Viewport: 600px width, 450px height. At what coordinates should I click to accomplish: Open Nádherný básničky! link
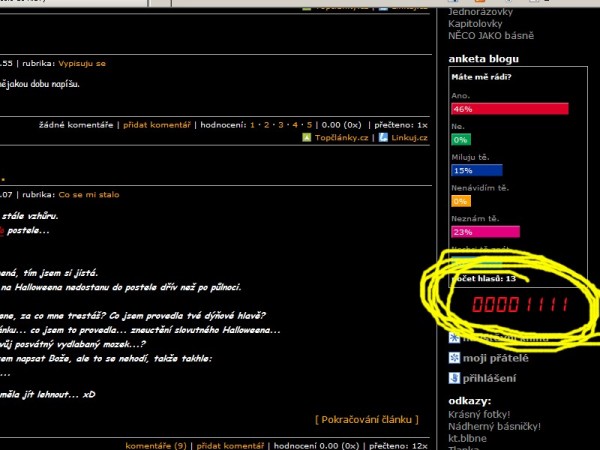point(494,426)
